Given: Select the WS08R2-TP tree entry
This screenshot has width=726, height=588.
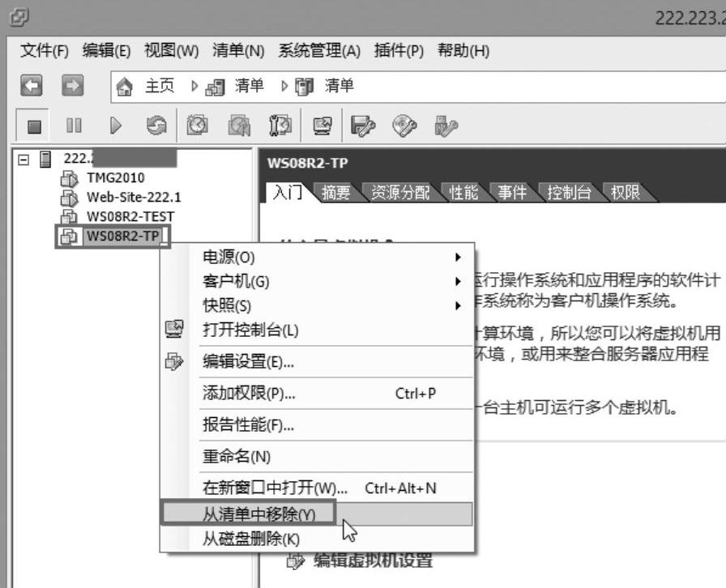Looking at the screenshot, I should 123,236.
